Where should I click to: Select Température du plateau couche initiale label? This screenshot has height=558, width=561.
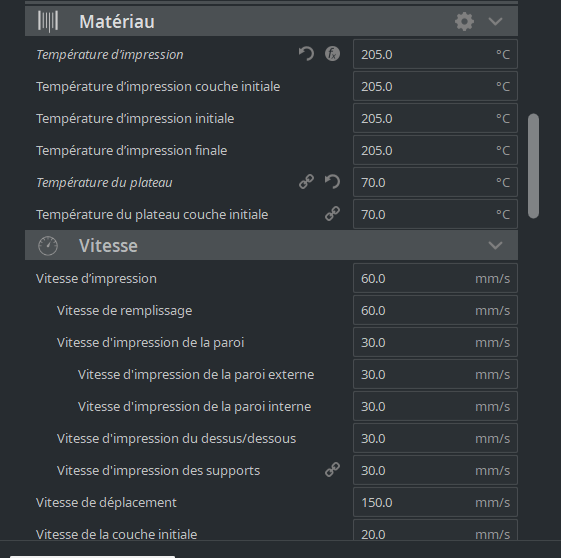click(x=152, y=215)
